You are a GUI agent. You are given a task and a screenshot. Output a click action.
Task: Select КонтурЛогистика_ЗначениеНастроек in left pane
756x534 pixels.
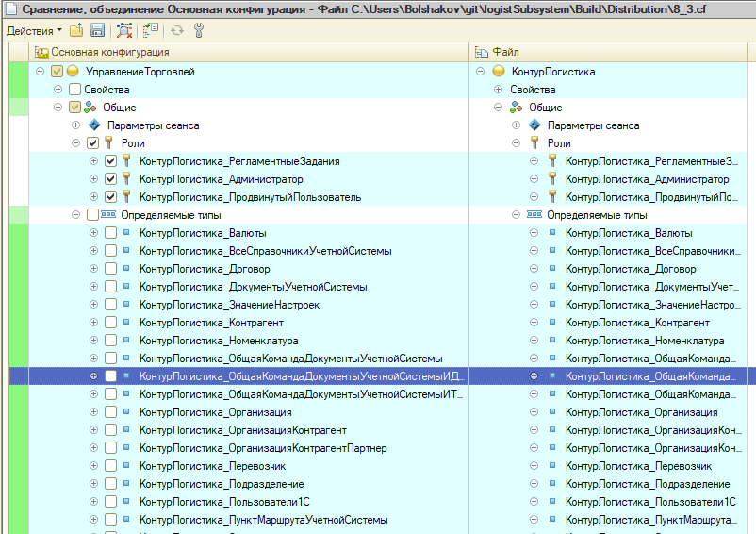[x=229, y=305]
